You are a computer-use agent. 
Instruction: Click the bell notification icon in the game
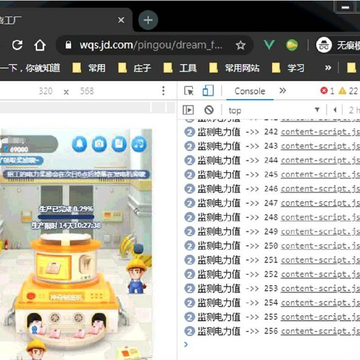(x=79, y=144)
